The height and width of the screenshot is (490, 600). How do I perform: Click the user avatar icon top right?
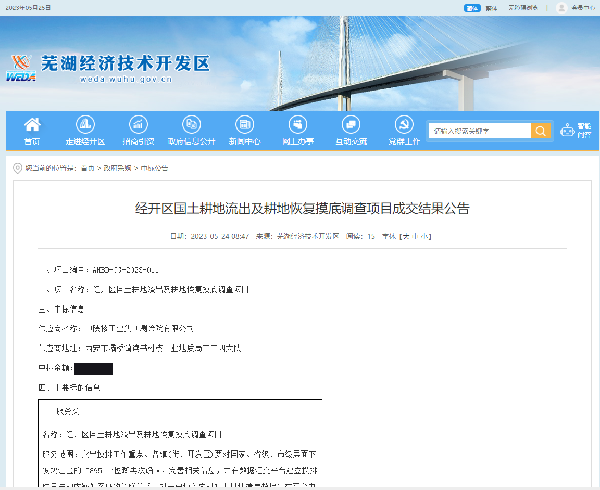562,8
